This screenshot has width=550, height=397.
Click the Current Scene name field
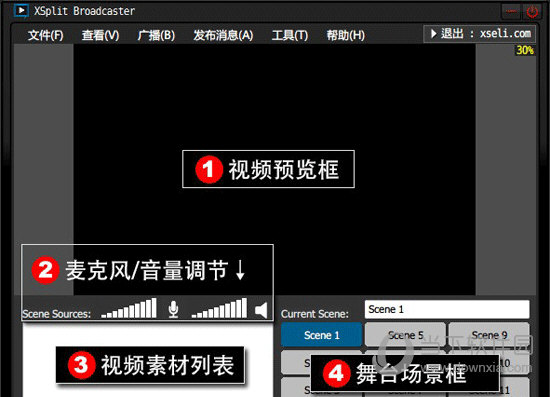point(447,309)
